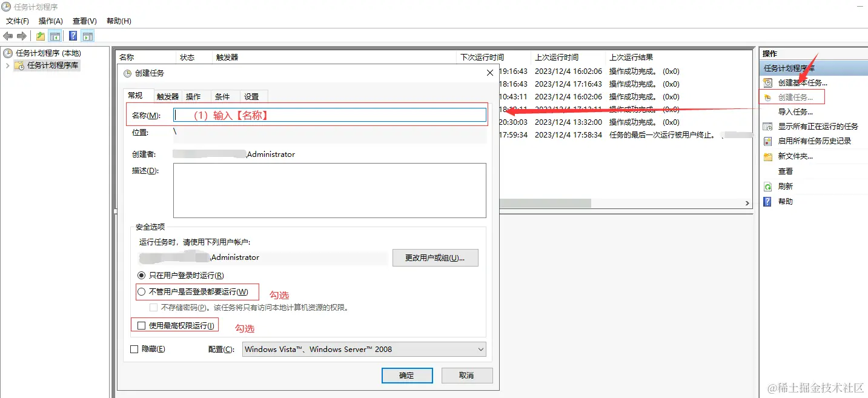Expand the 任务计划程序库 tree node arrow
The height and width of the screenshot is (398, 868).
click(x=7, y=65)
